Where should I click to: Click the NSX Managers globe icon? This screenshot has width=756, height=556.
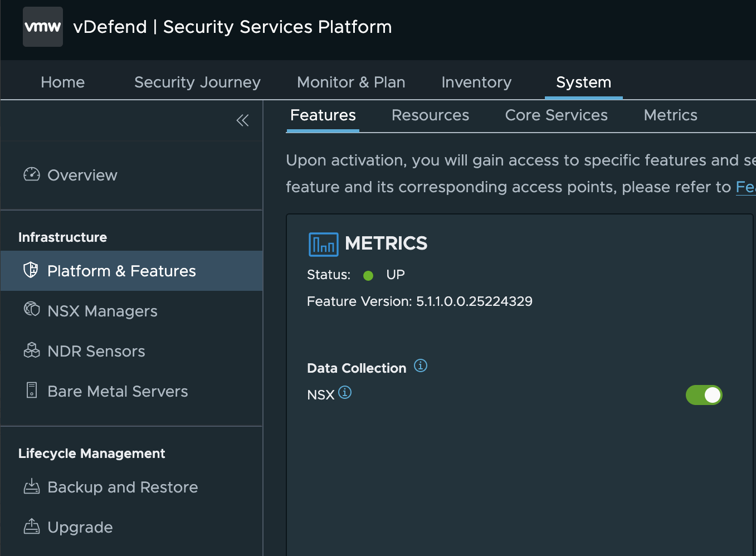coord(32,309)
